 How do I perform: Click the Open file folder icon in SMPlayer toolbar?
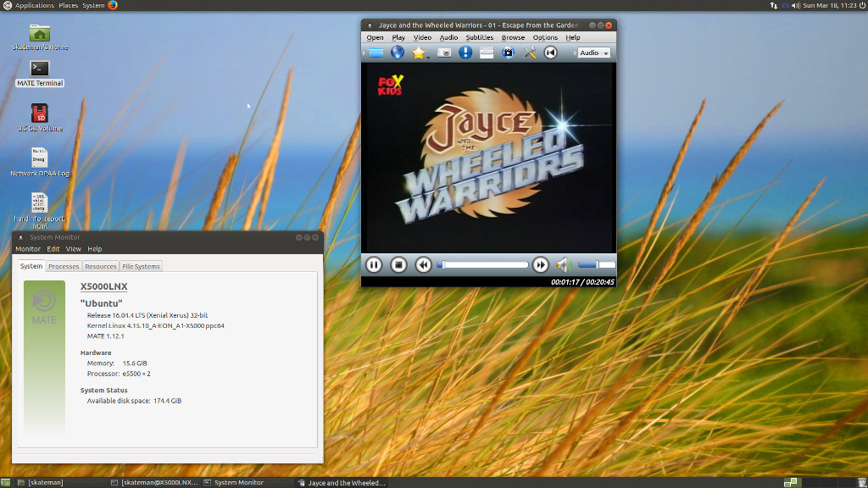(x=376, y=53)
